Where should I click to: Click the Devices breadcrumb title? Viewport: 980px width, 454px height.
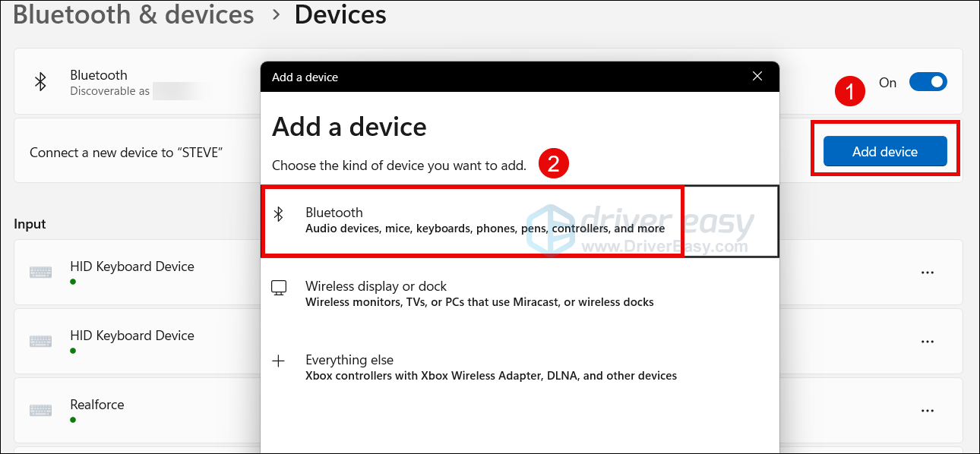click(x=340, y=14)
